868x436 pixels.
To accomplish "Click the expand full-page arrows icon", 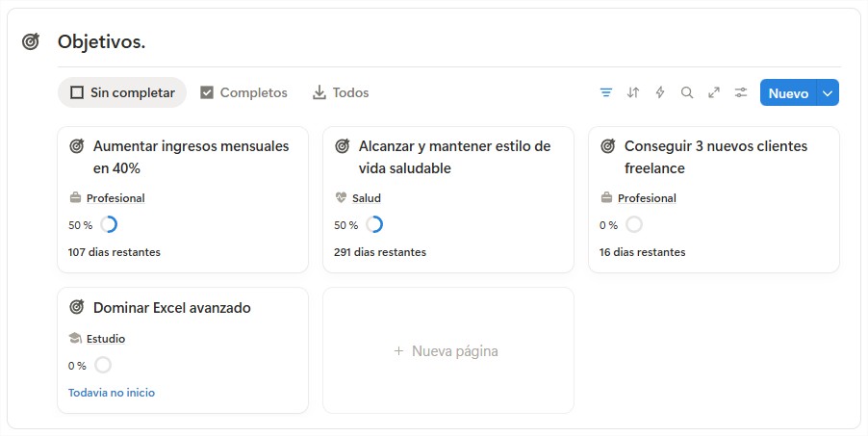I will pos(714,92).
